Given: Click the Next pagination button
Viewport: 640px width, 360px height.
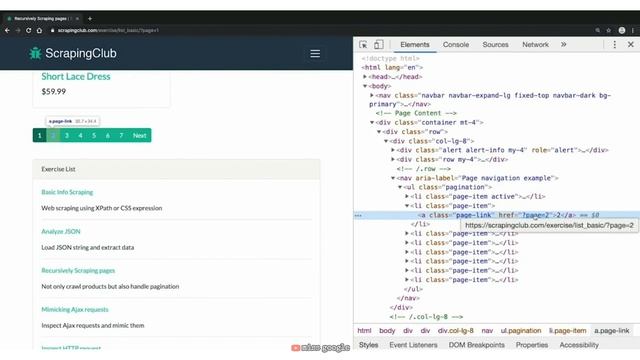Looking at the screenshot, I should pos(140,136).
